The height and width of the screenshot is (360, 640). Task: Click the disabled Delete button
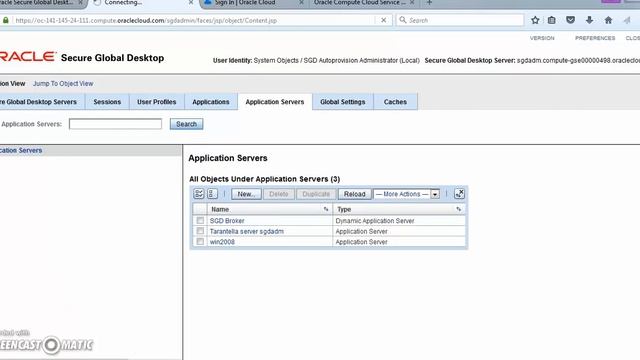pos(279,194)
